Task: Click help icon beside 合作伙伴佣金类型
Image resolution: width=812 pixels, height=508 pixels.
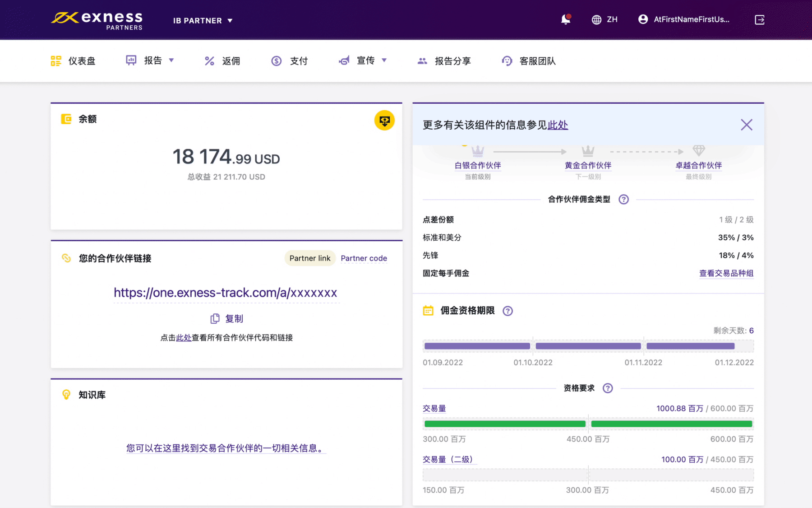Action: click(x=623, y=200)
